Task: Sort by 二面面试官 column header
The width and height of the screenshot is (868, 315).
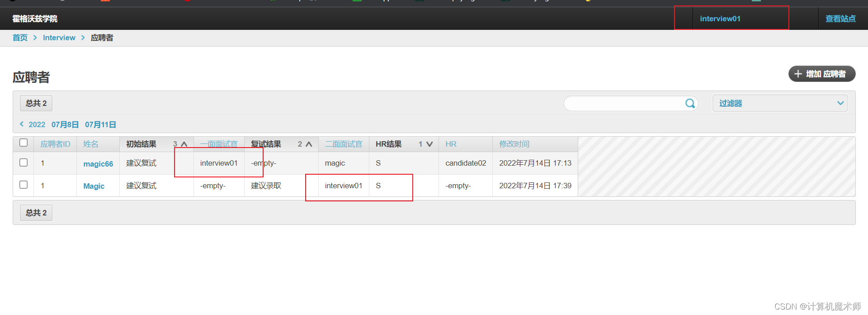Action: [x=344, y=144]
